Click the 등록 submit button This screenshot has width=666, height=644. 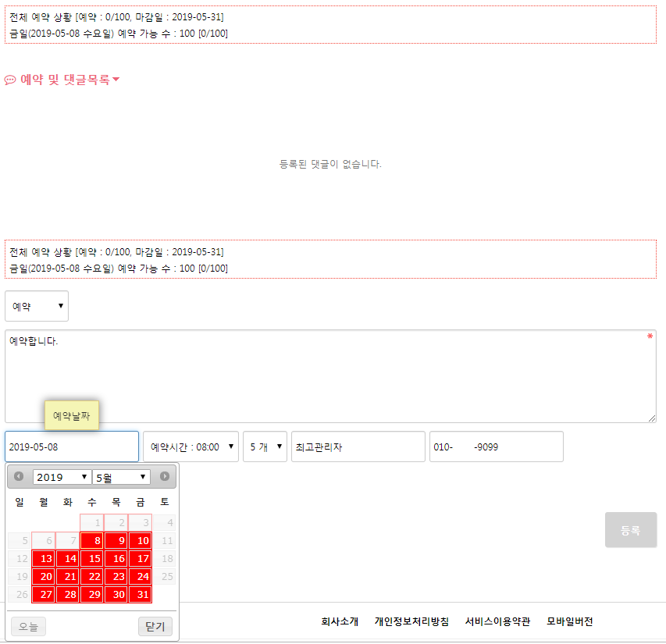click(x=630, y=530)
